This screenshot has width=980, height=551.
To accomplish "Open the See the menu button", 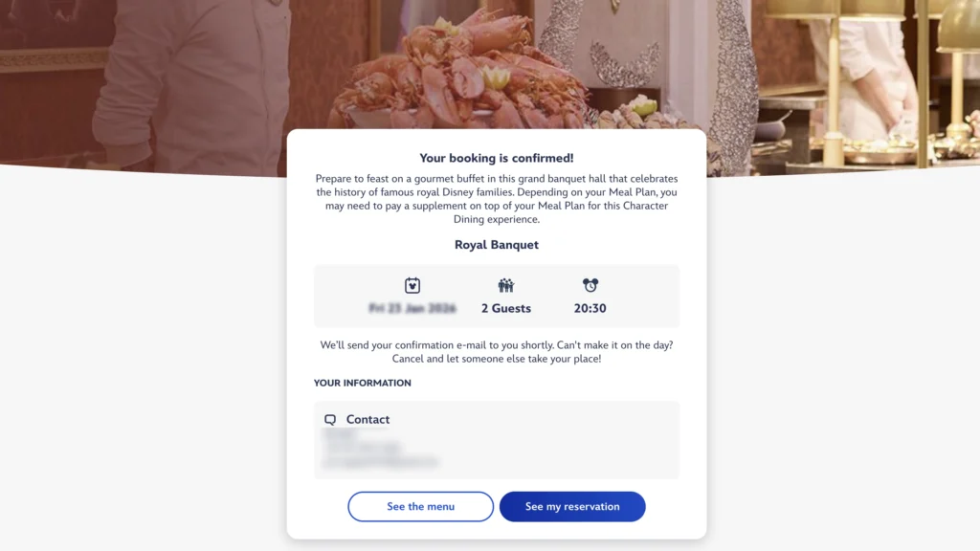I will pos(421,506).
